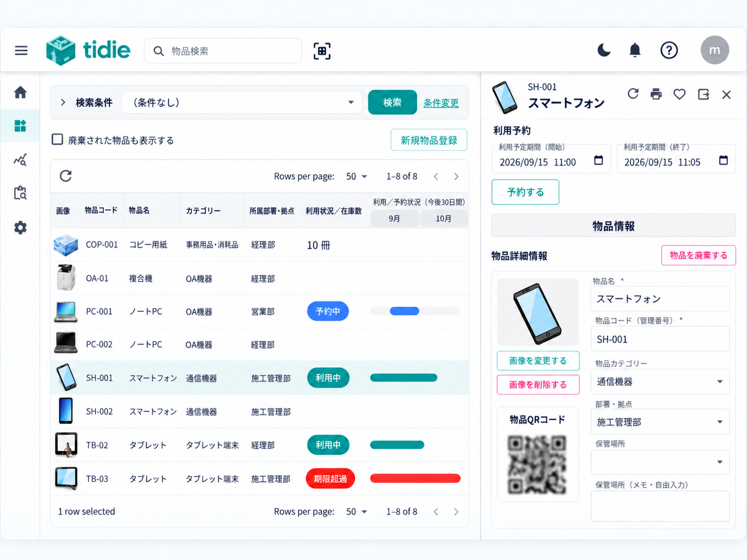Sort by 物品コード column header
This screenshot has height=560, width=747.
(x=101, y=210)
